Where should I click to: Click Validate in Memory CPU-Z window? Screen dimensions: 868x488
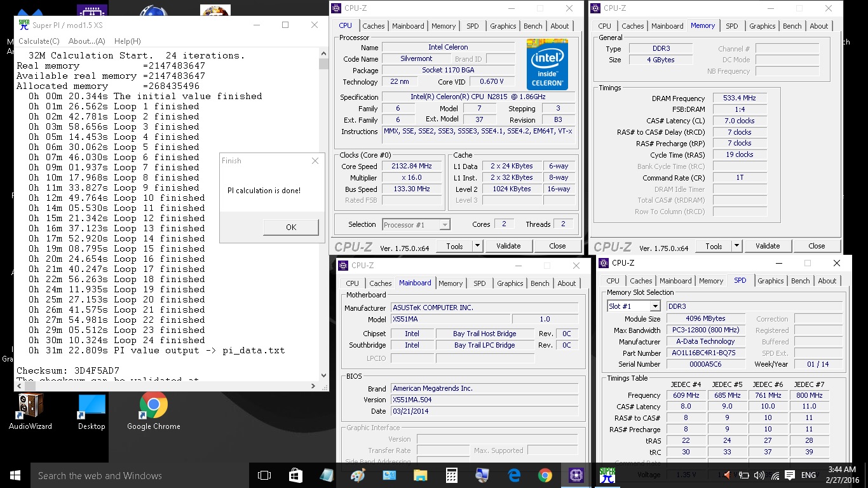pyautogui.click(x=768, y=246)
